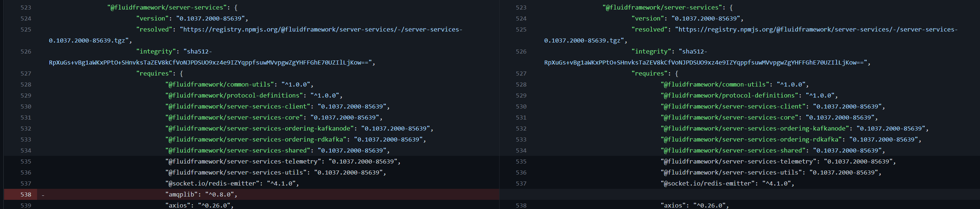Click wrapped "0.1037.2000-85639.tgz" text in right pane
This screenshot has height=209, width=980.
coord(585,41)
